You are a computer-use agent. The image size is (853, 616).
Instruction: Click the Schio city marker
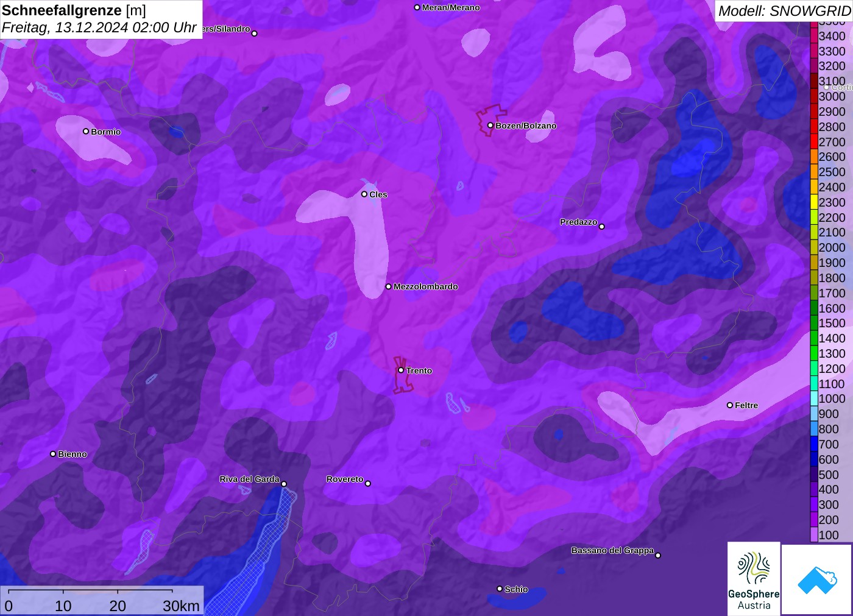coord(500,589)
